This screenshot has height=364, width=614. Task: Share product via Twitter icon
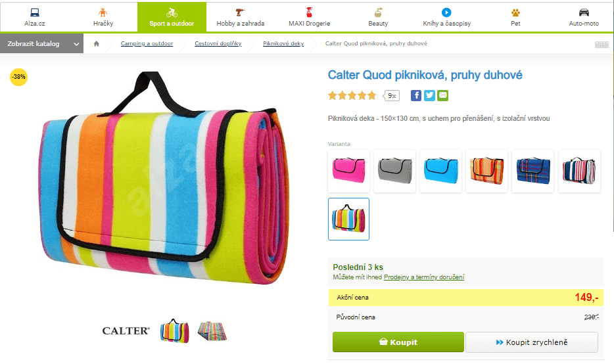[x=429, y=95]
